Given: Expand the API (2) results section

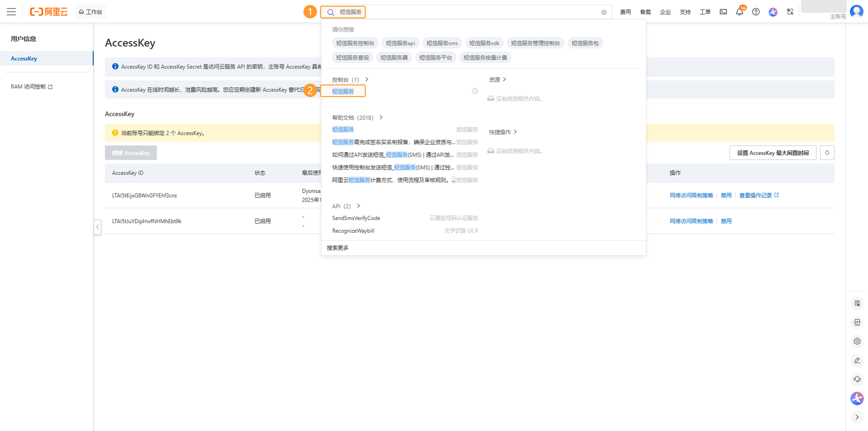Looking at the screenshot, I should [x=358, y=206].
